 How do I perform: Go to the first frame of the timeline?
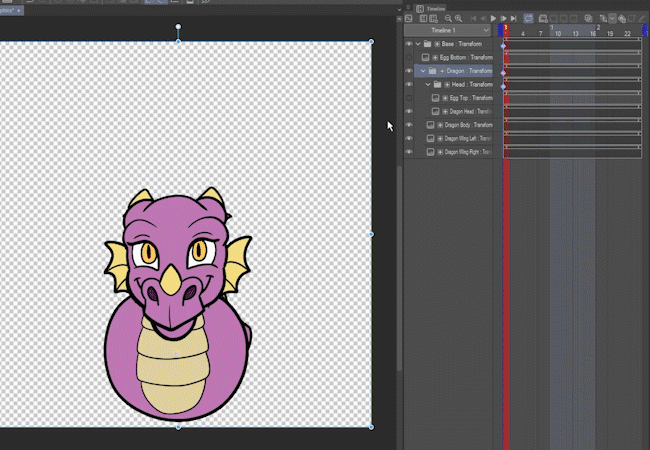pos(473,18)
